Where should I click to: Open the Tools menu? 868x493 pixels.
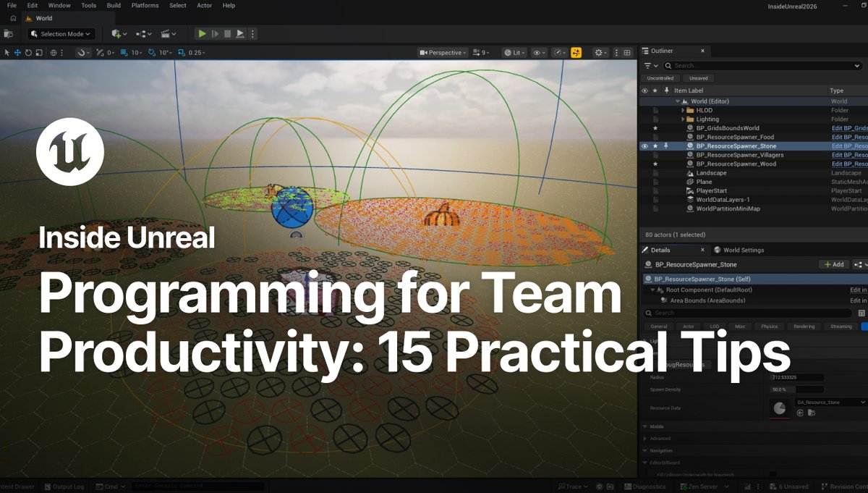(x=88, y=5)
